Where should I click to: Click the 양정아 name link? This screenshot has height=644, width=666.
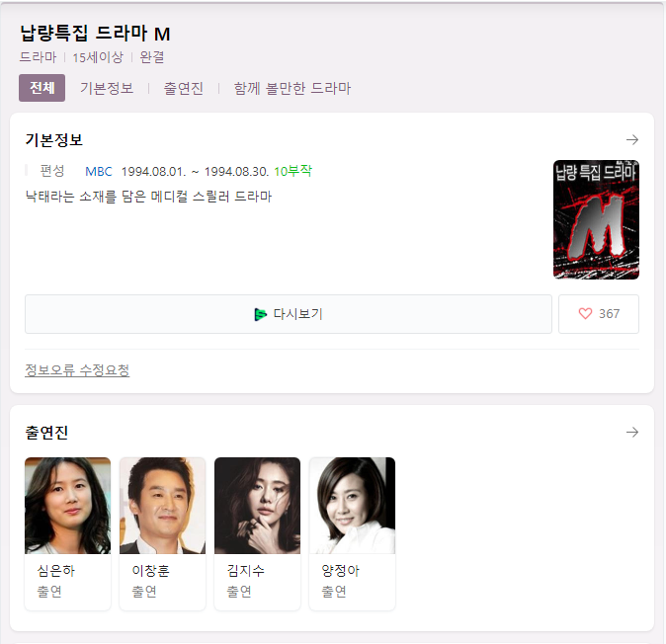(340, 571)
